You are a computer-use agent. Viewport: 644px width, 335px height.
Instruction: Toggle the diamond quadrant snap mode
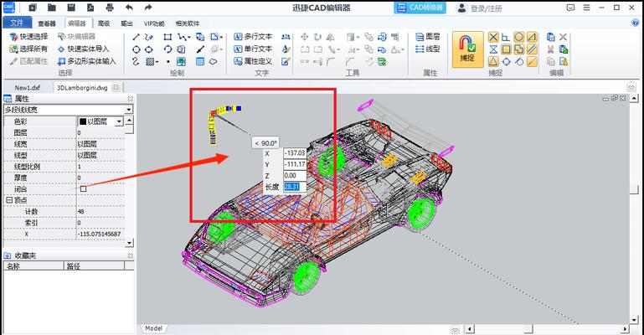click(506, 62)
